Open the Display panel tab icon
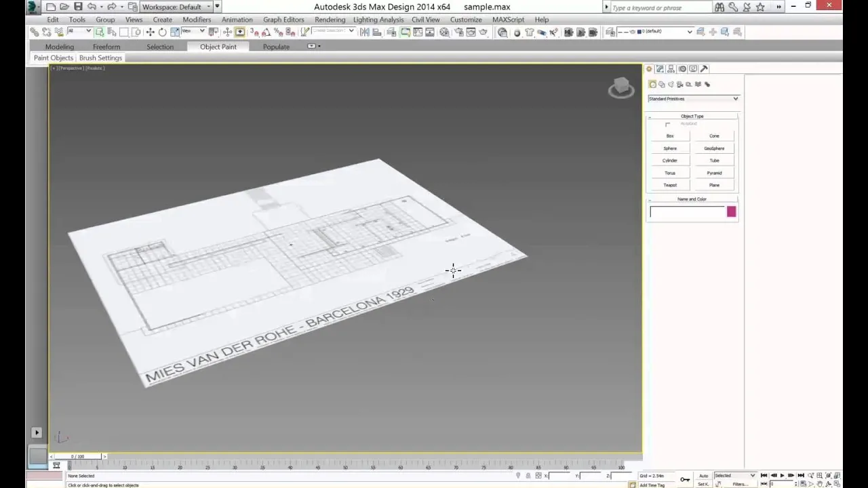This screenshot has height=488, width=868. pos(693,68)
